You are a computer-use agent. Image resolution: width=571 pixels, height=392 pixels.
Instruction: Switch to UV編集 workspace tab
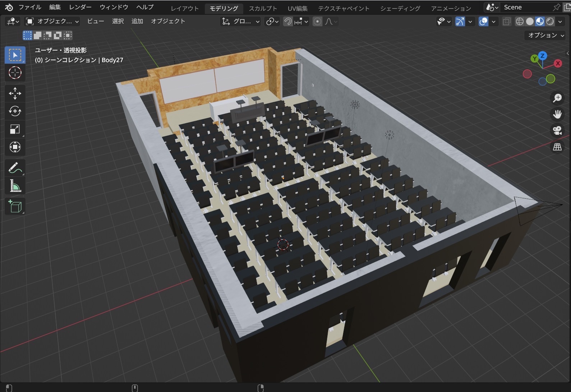[x=298, y=8]
